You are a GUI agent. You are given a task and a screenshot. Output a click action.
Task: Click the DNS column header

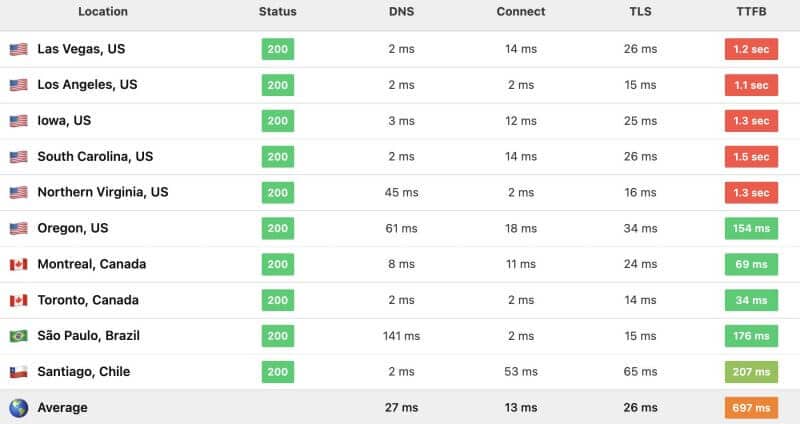401,11
